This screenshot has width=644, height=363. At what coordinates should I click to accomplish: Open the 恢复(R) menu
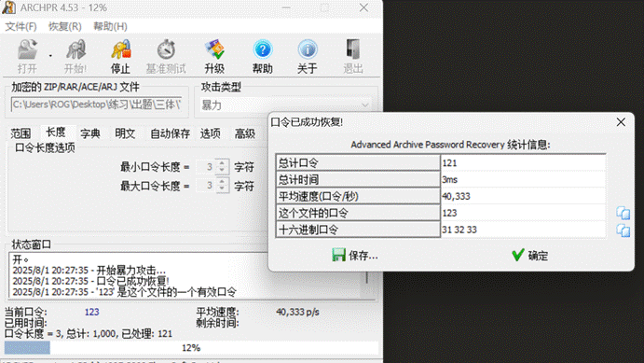point(65,27)
